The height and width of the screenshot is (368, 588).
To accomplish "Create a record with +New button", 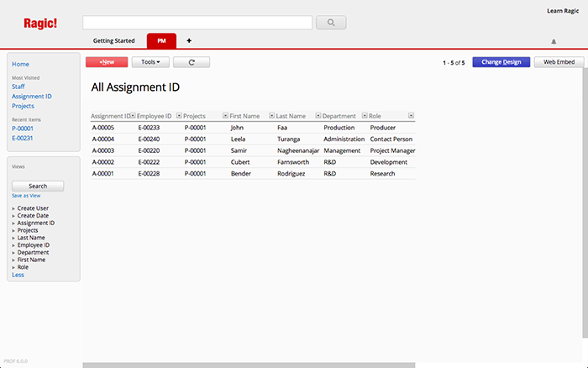I will [107, 62].
